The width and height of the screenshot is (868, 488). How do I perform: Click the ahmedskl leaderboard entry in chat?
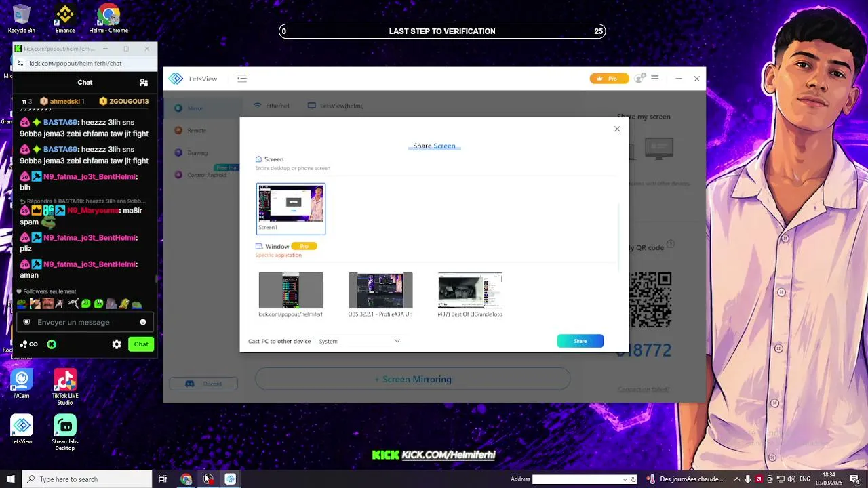[62, 102]
